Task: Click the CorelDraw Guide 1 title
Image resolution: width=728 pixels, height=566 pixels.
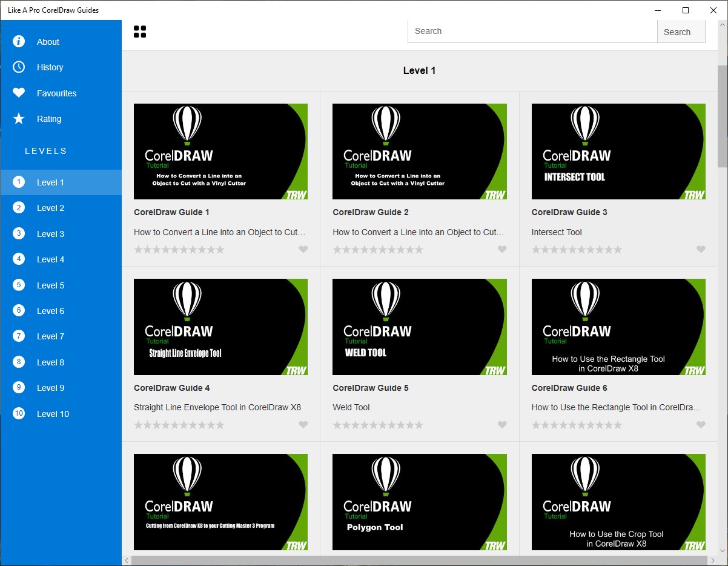Action: coord(171,212)
